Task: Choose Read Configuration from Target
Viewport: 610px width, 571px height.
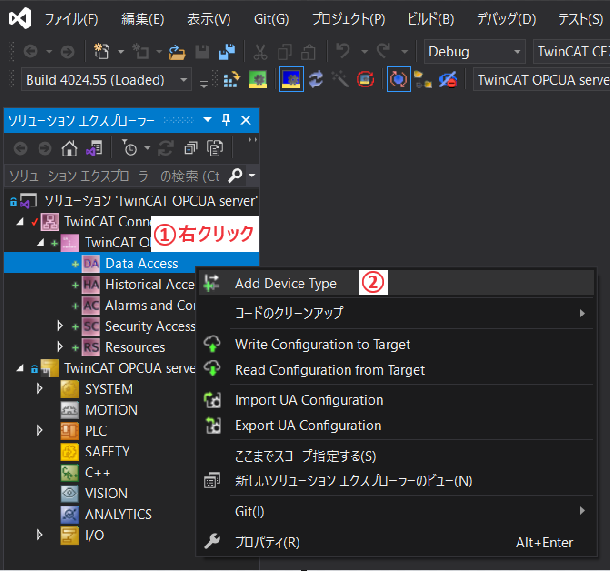Action: coord(396,370)
